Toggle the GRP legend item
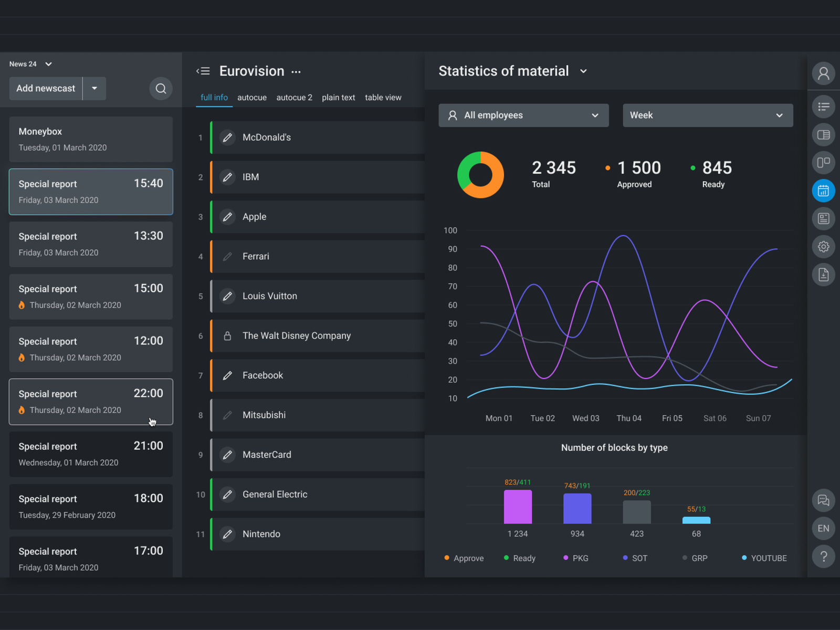 (x=695, y=558)
